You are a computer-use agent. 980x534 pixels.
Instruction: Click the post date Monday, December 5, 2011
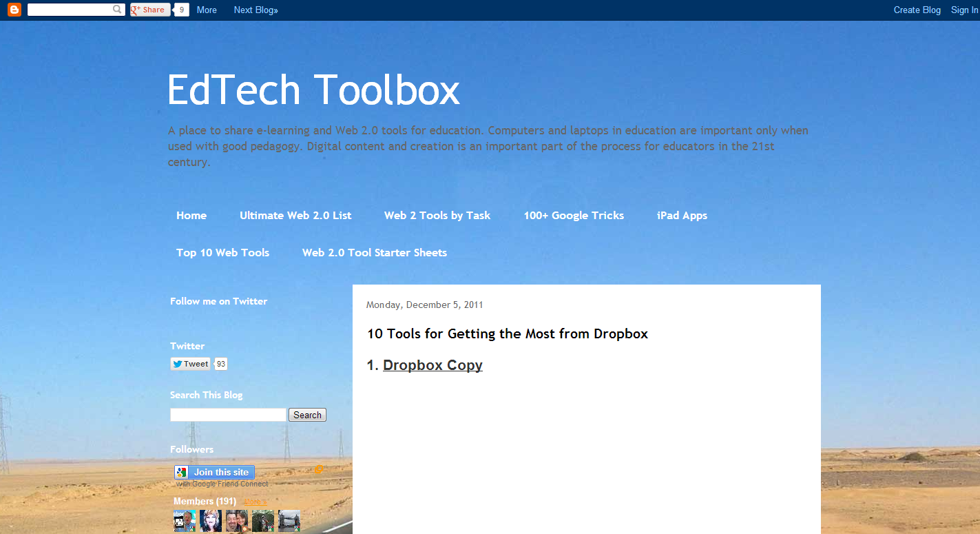[425, 305]
